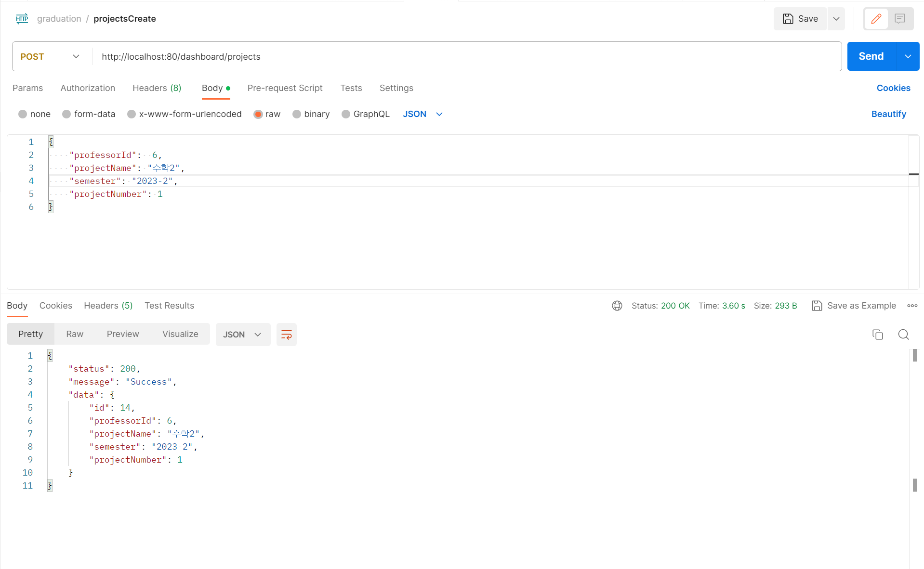Image resolution: width=924 pixels, height=569 pixels.
Task: Open the response JSON format dropdown
Action: [243, 335]
